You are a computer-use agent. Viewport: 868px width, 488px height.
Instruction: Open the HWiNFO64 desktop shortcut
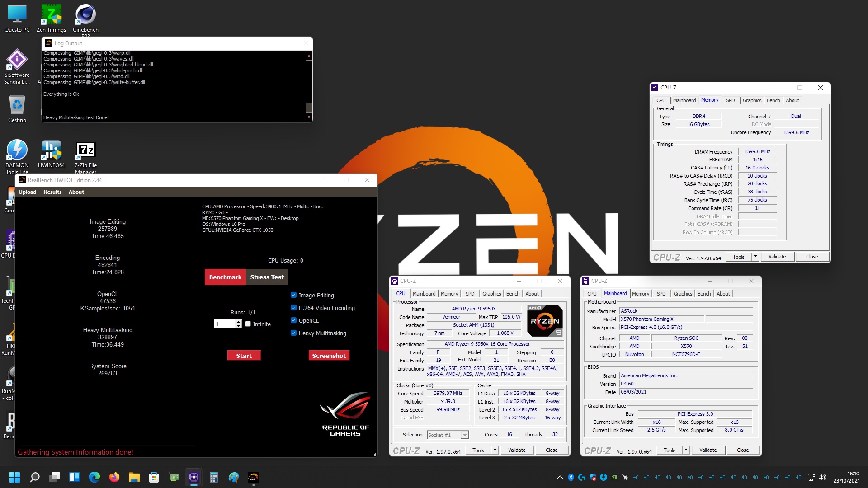[51, 154]
